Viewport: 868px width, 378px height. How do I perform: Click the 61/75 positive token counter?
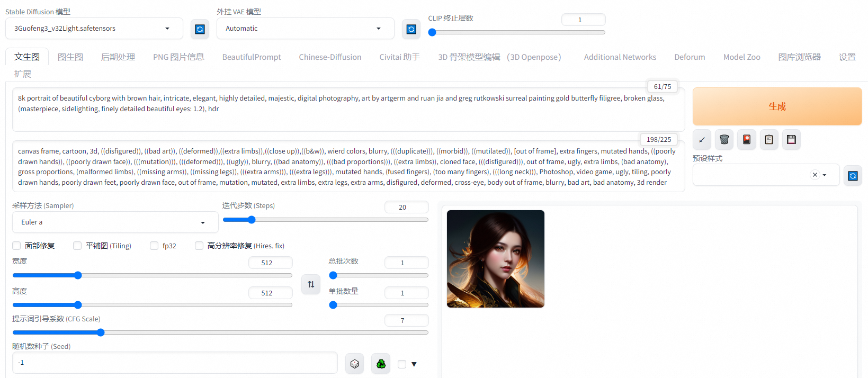point(663,86)
